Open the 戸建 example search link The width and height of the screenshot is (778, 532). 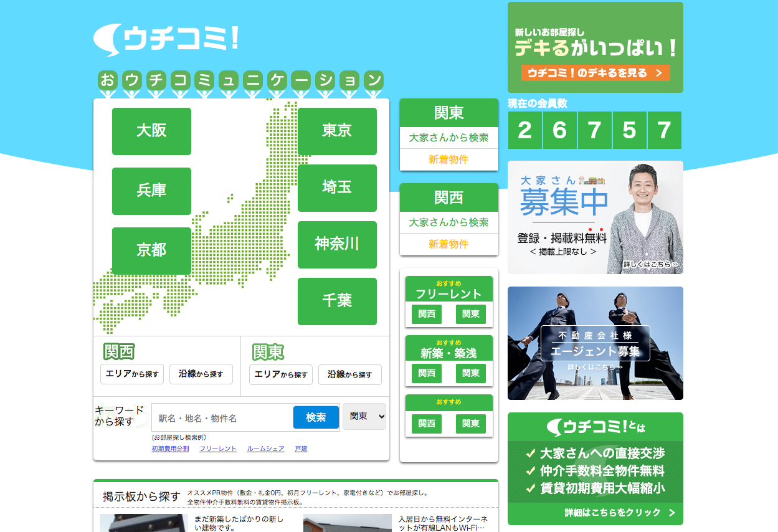[x=301, y=449]
